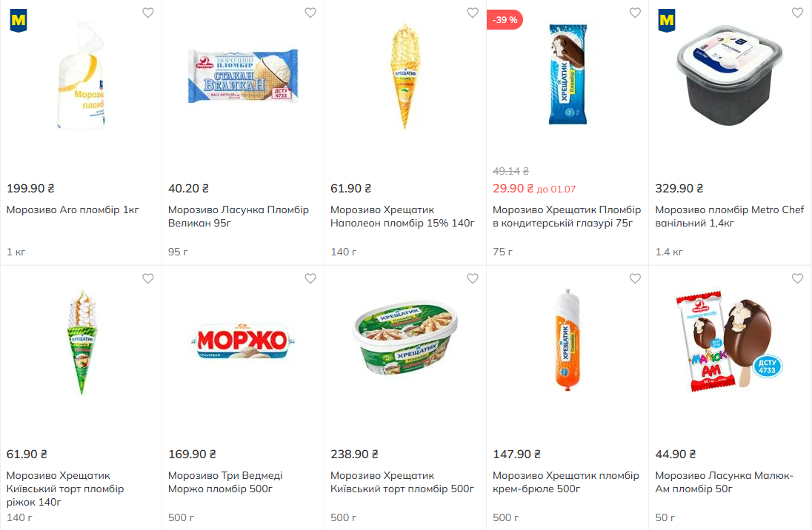Click Metro logo badge on Аго пломбір card
The image size is (812, 530).
pyautogui.click(x=19, y=21)
